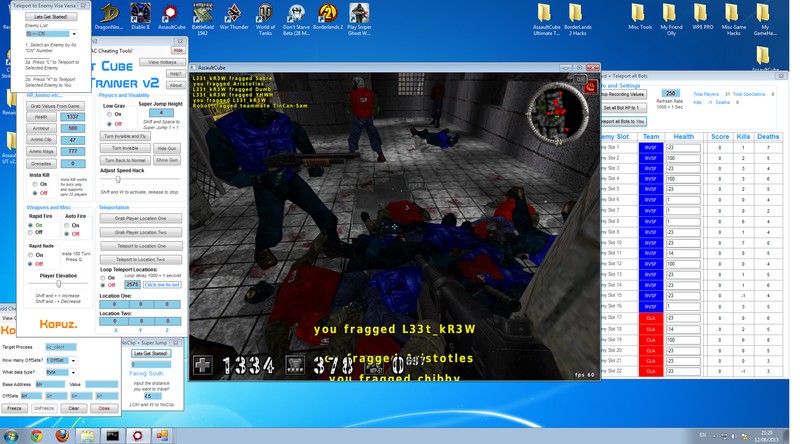The image size is (800, 444).
Task: Click the View Hotkeys button
Action: 162,62
